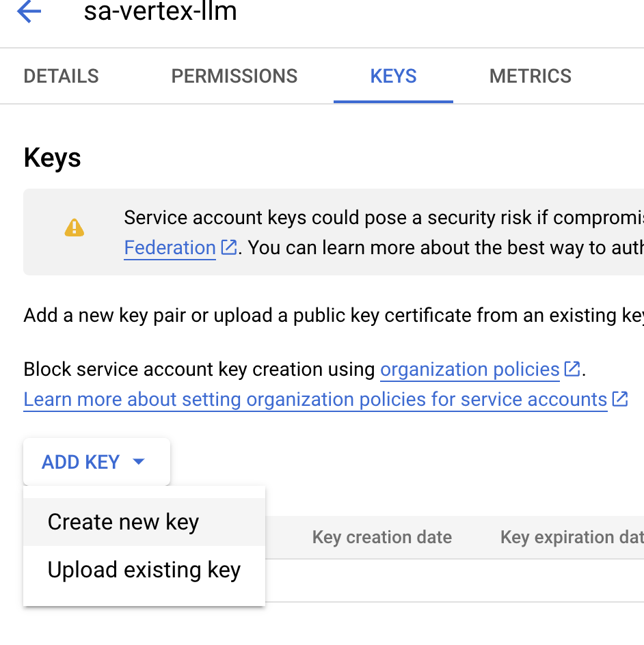Follow the organization policies link

(x=470, y=370)
